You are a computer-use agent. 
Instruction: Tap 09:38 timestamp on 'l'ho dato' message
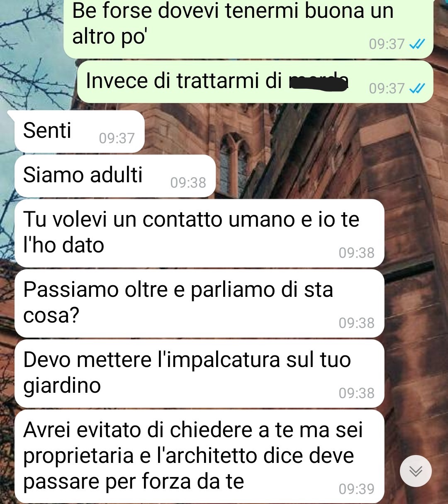pos(356,253)
